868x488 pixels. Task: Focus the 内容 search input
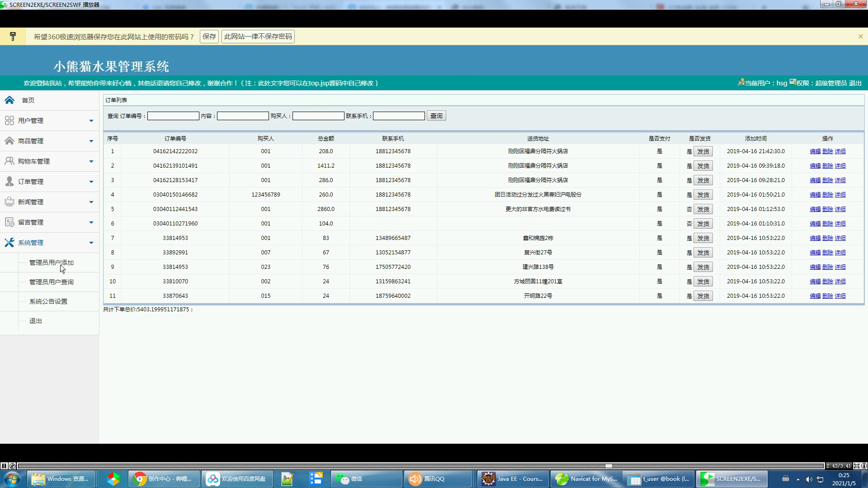tap(243, 116)
